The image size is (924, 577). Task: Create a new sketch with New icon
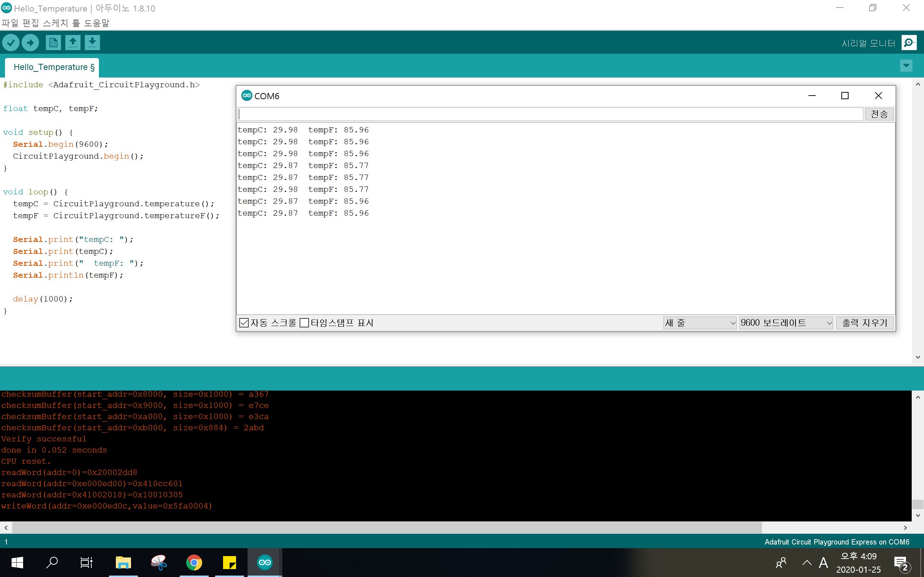click(53, 42)
